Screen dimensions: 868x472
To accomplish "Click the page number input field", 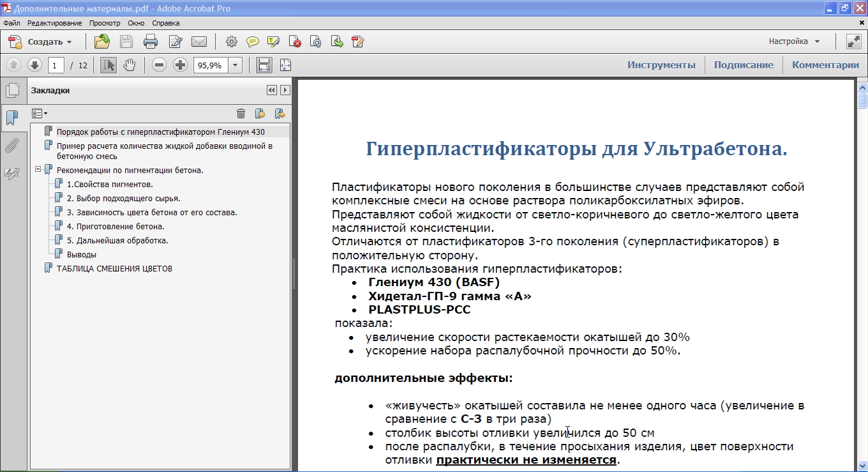I will [56, 65].
